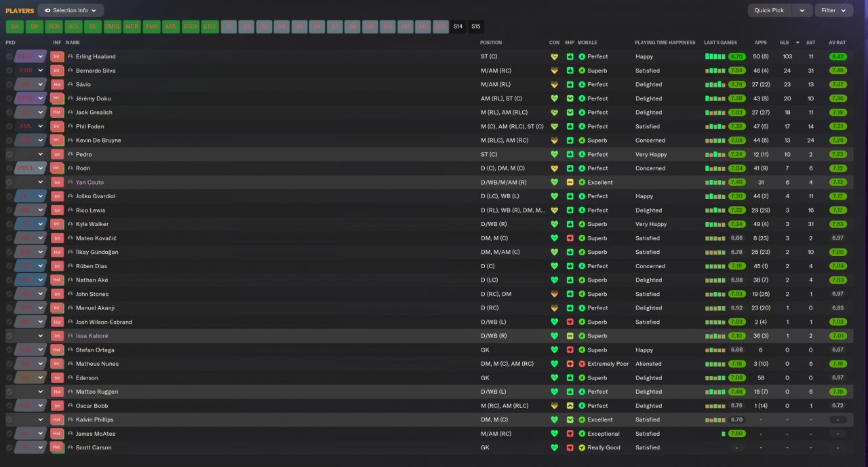Click the person icon beside Kyle Walker
Image resolution: width=868 pixels, height=467 pixels.
click(x=71, y=224)
